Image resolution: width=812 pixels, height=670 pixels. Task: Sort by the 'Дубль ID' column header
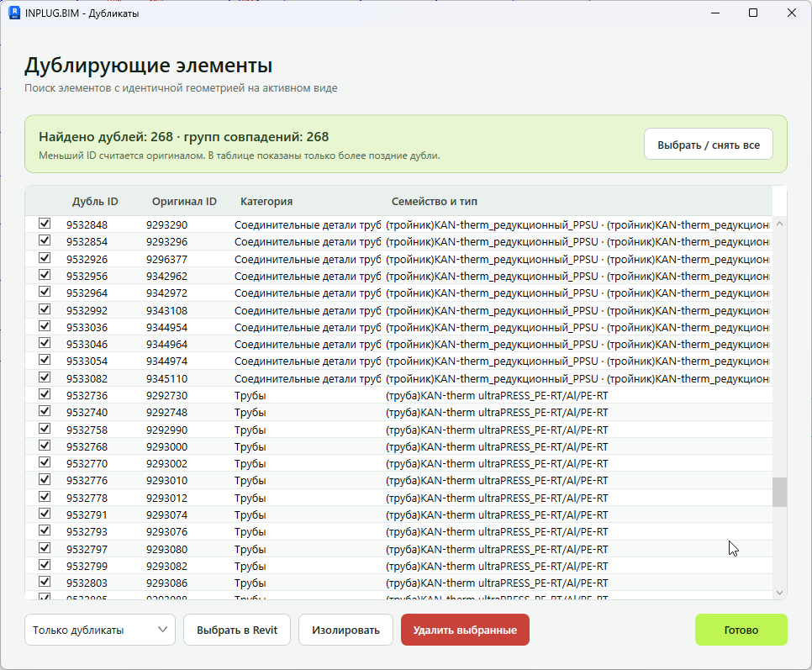pyautogui.click(x=95, y=202)
